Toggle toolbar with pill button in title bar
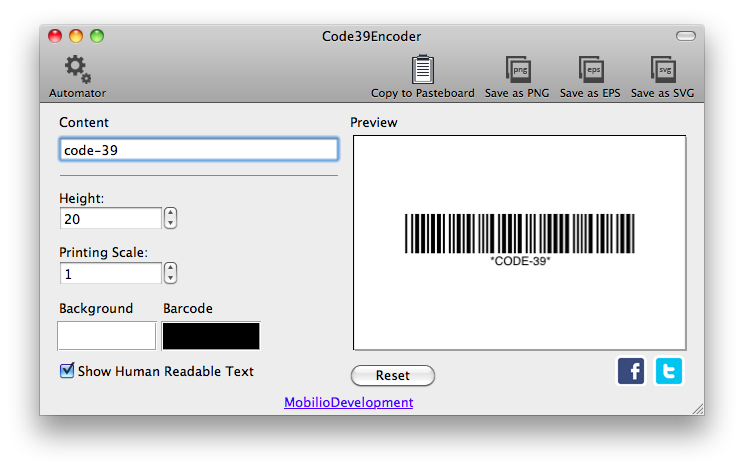 point(686,36)
